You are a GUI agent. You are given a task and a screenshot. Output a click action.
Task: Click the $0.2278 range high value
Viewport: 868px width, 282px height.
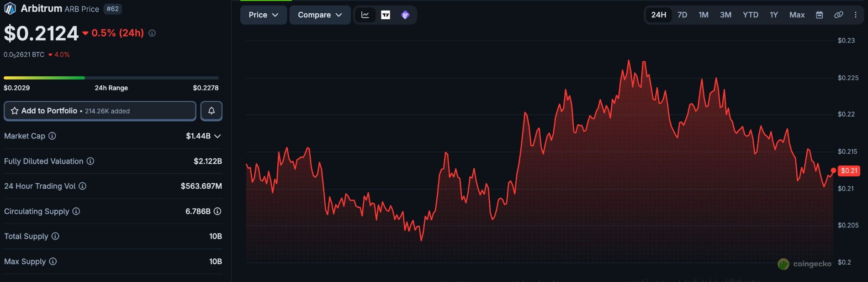pos(206,88)
